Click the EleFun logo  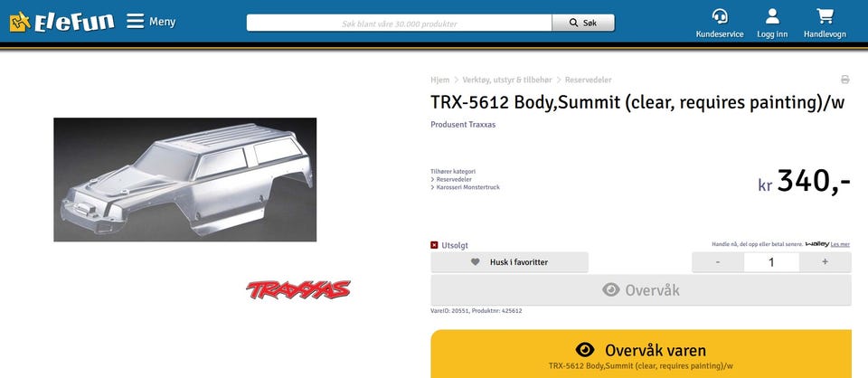pyautogui.click(x=62, y=22)
